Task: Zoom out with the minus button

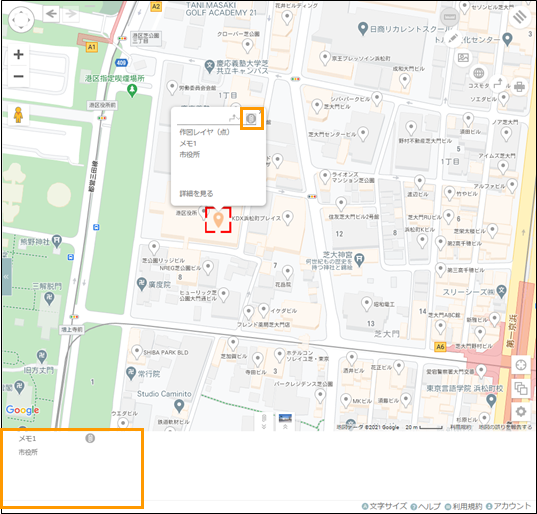Action: [18, 76]
